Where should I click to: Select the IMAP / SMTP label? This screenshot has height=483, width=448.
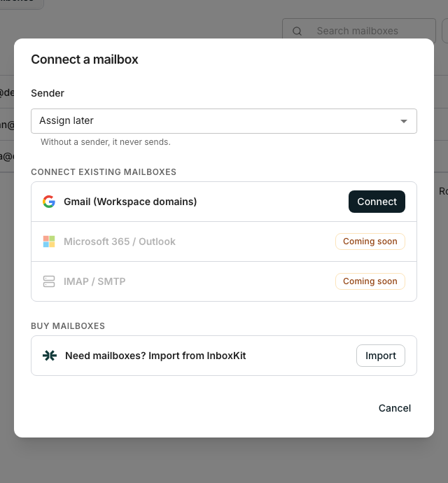coord(94,281)
